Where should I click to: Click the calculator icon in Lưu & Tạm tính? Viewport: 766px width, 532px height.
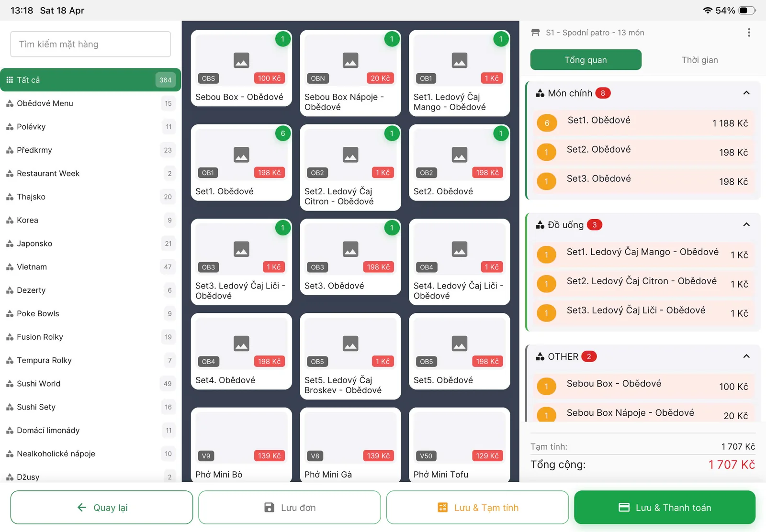click(x=443, y=508)
